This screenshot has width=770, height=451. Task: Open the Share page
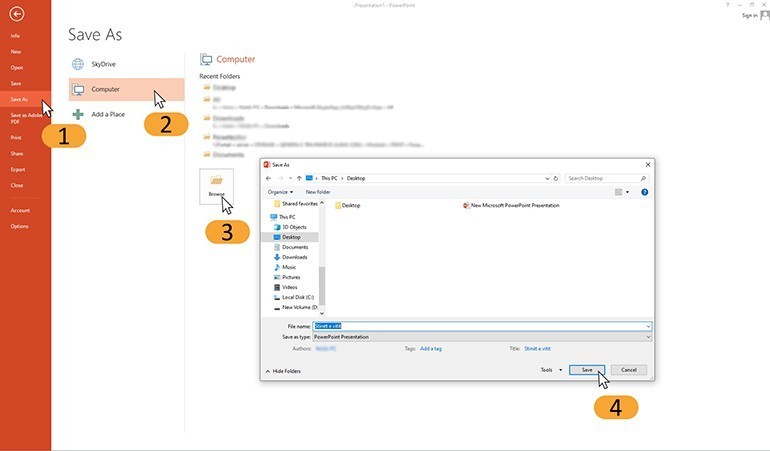(17, 154)
